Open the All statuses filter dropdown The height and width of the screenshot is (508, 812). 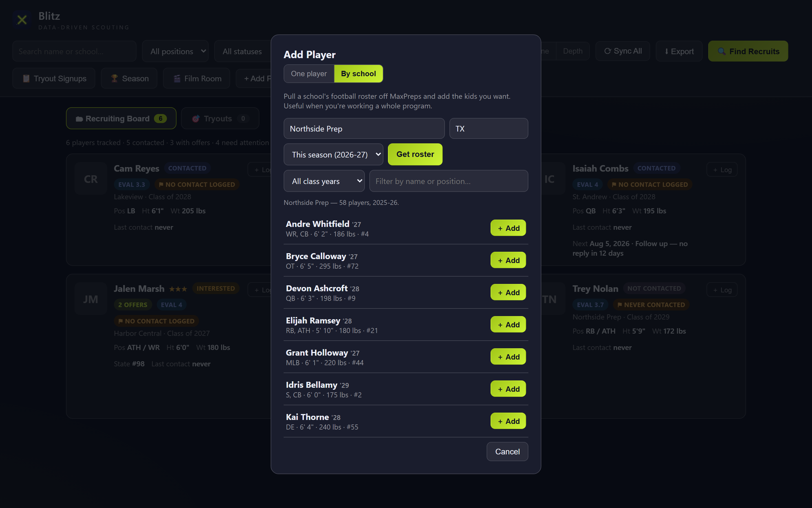point(242,51)
